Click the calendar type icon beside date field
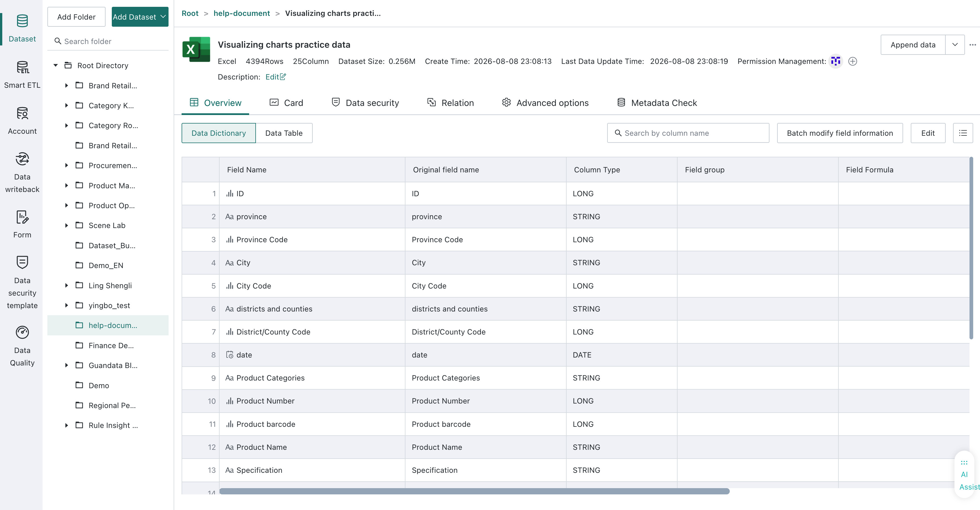 click(230, 355)
